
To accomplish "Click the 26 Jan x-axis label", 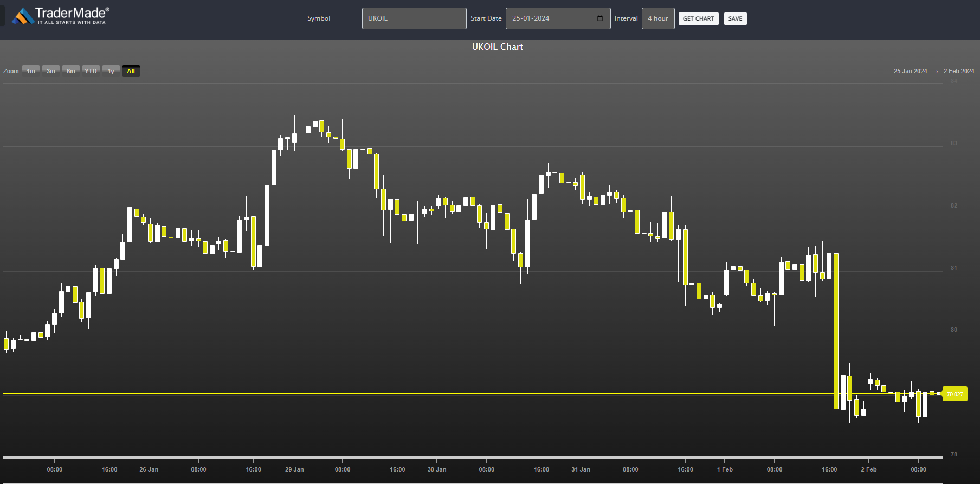I will point(149,469).
